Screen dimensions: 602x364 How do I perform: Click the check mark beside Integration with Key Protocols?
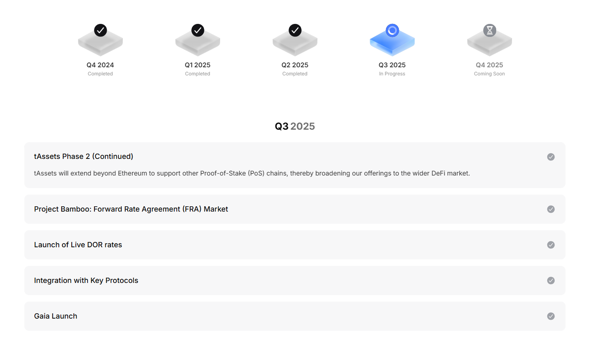[x=551, y=280]
